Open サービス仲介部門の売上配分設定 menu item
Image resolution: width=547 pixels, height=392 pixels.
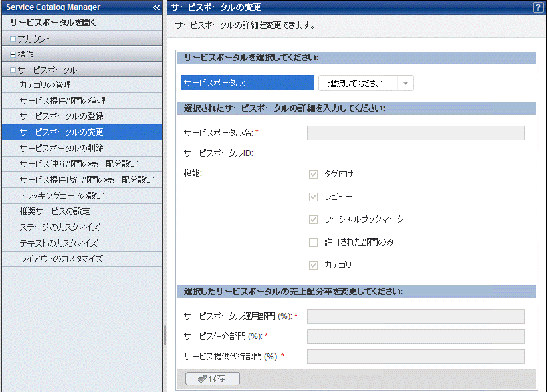click(82, 164)
